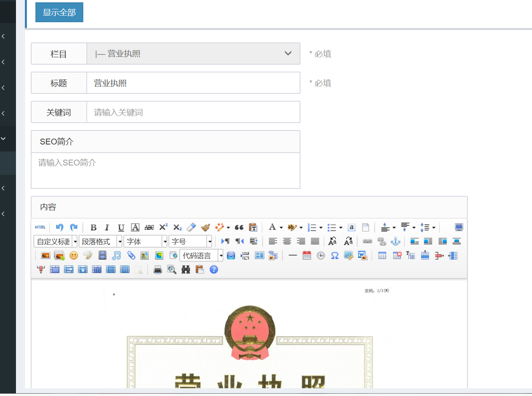The image size is (532, 396).
Task: Print the editor content
Action: click(158, 269)
